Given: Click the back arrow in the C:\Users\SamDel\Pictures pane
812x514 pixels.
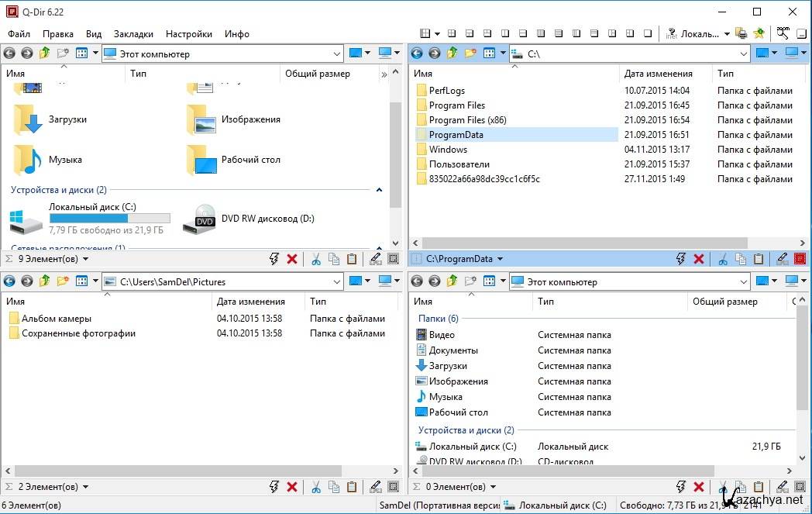Looking at the screenshot, I should tap(9, 281).
